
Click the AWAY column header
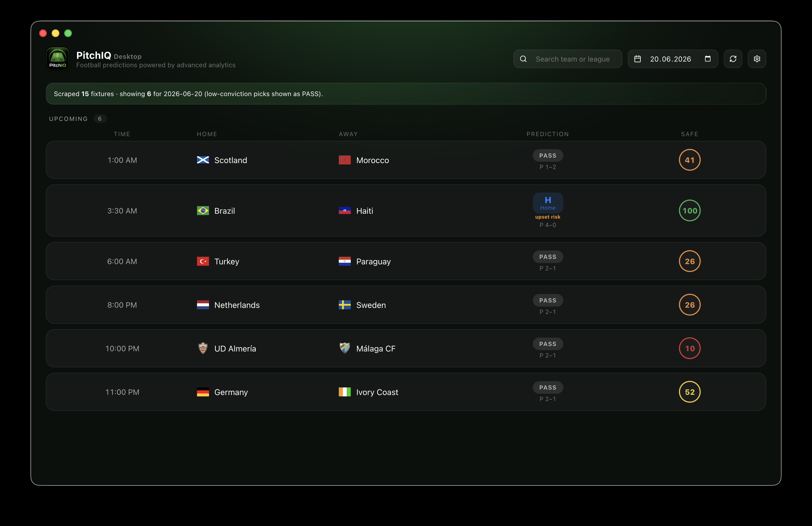[x=348, y=134]
